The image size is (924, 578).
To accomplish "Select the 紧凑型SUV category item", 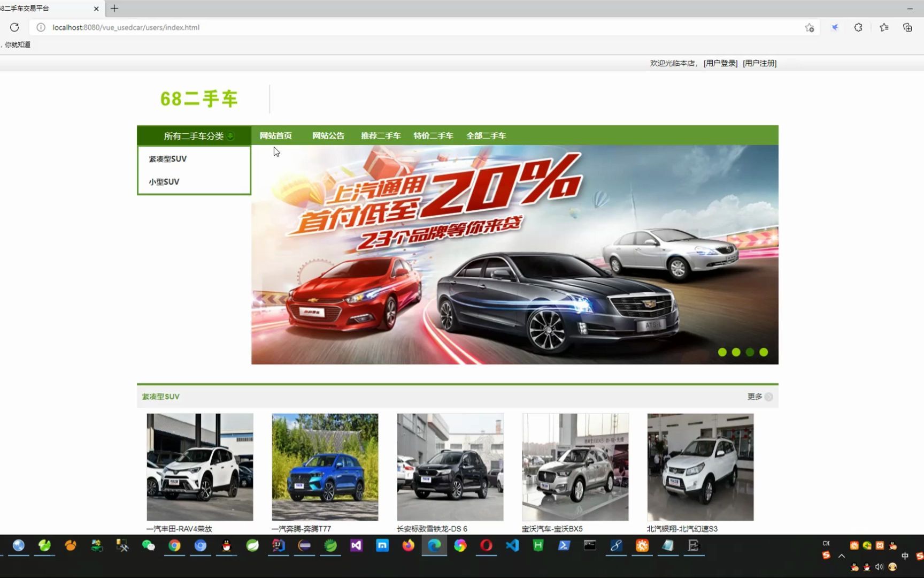I will point(168,159).
